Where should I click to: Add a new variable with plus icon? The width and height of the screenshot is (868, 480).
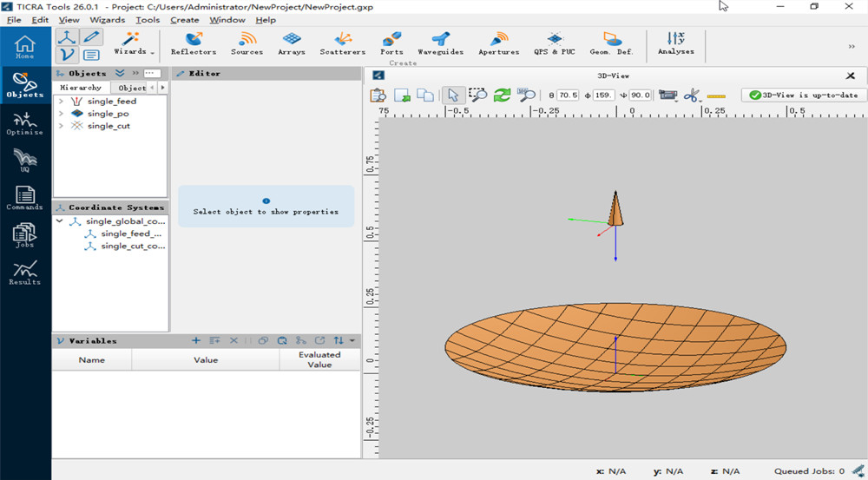coord(196,340)
